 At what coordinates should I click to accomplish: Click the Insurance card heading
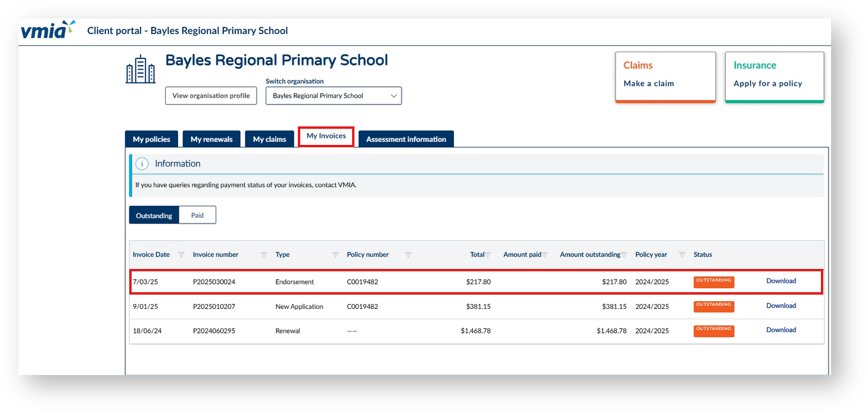[x=755, y=66]
